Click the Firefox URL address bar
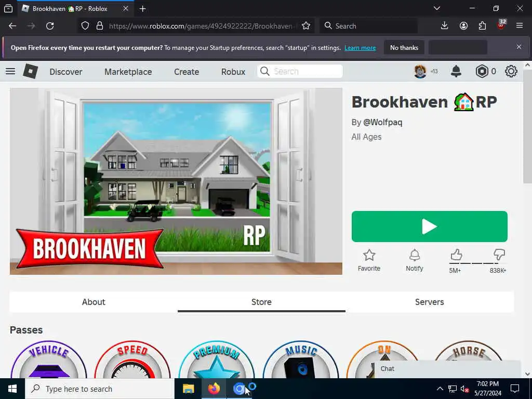Image resolution: width=532 pixels, height=399 pixels. 203,26
